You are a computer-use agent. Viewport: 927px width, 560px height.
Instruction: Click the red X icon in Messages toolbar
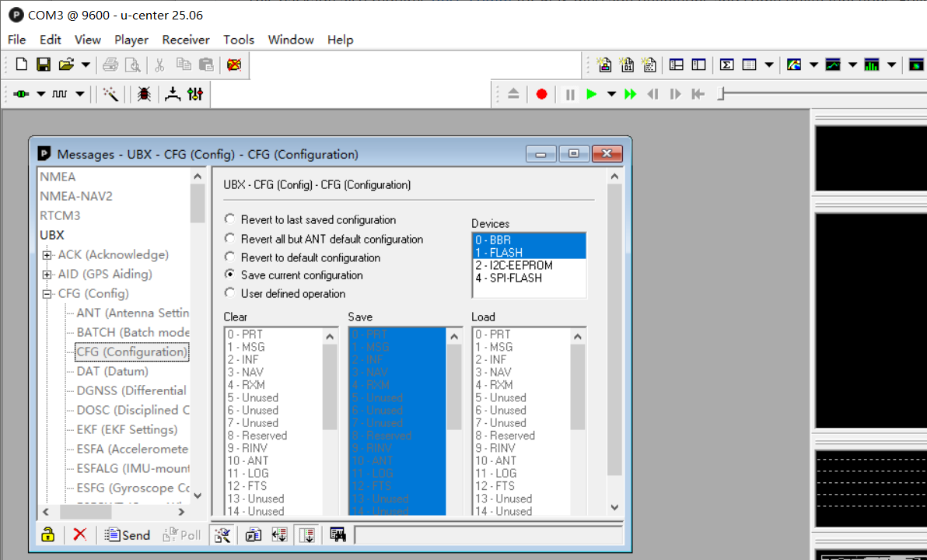80,534
